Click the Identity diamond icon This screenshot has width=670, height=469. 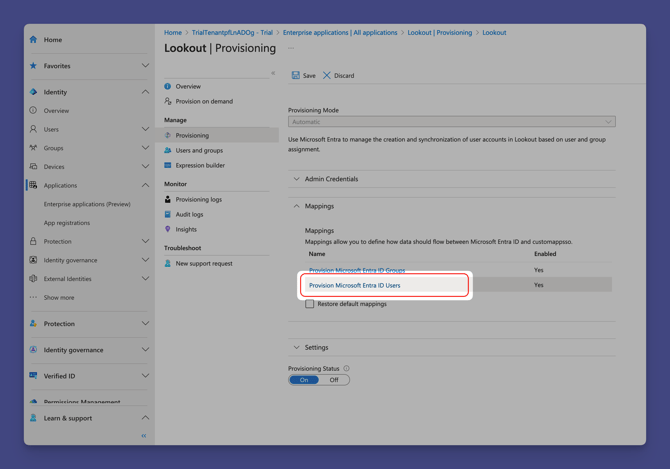(x=33, y=92)
